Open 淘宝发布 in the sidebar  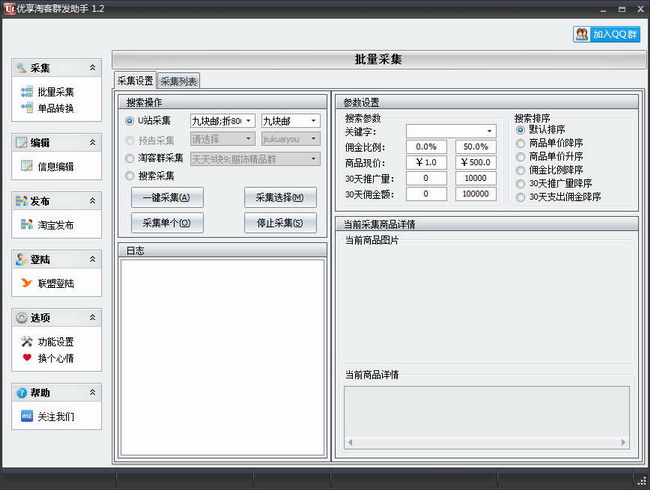coord(56,225)
